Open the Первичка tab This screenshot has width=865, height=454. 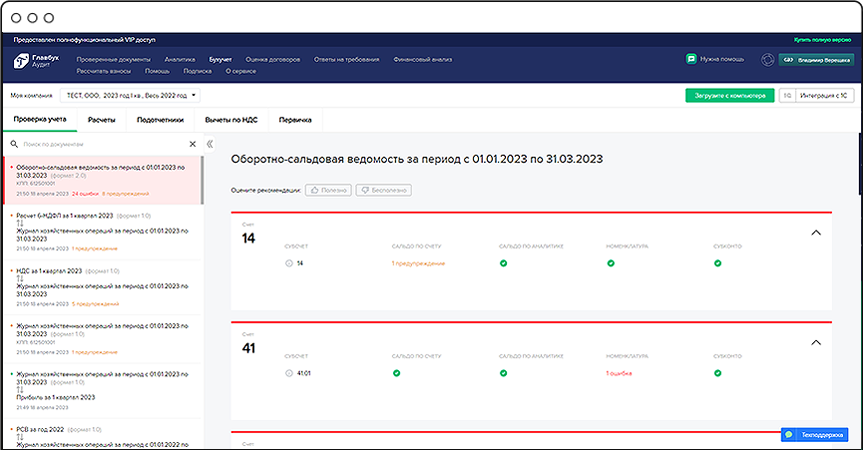tap(295, 120)
